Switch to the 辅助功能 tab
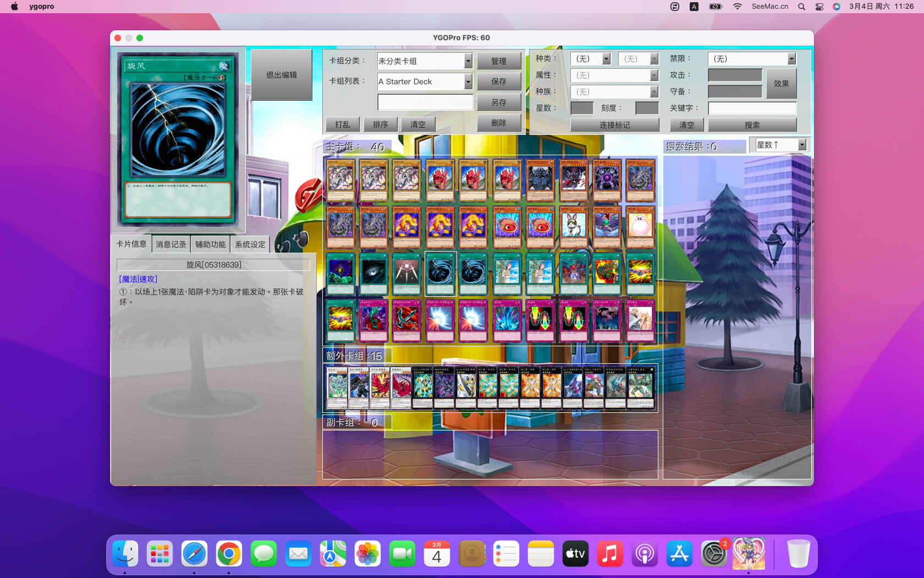This screenshot has width=924, height=578. click(210, 244)
